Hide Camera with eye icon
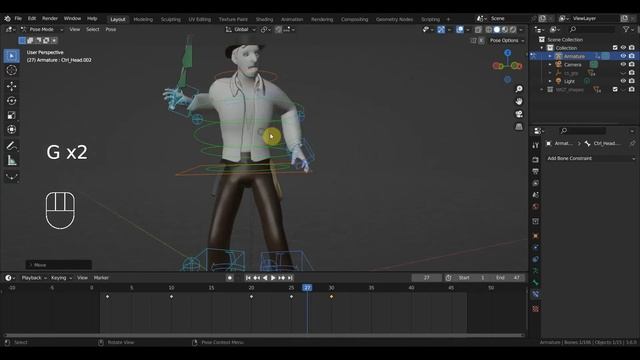Viewport: 640px width, 360px height. (x=623, y=64)
